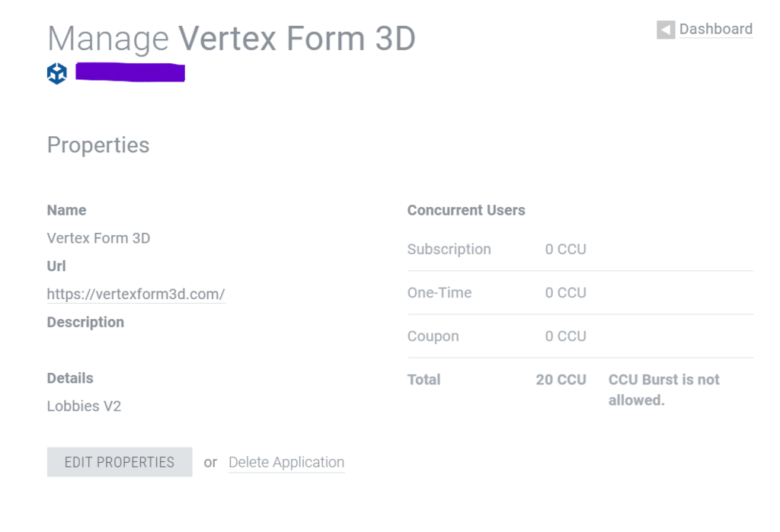
Task: Click the 20 CCU total value
Action: coord(561,379)
